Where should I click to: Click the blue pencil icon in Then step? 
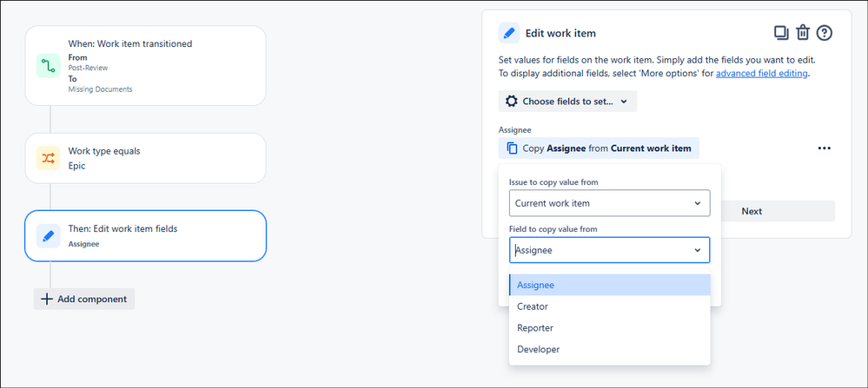point(48,236)
